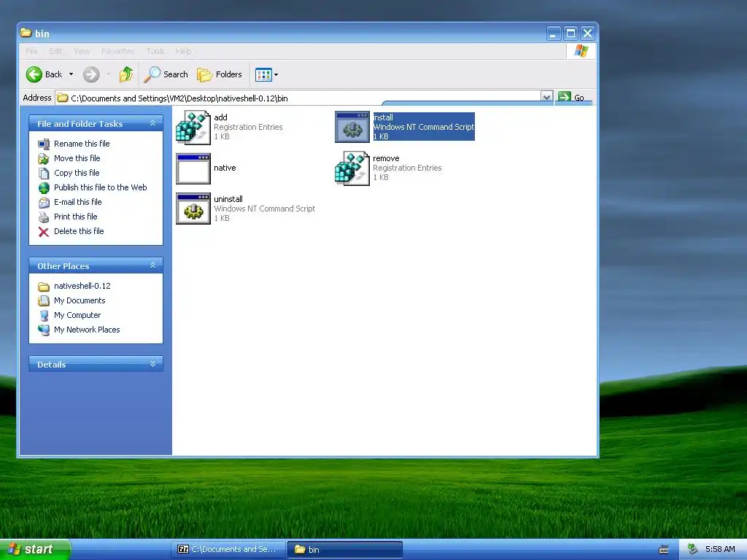Viewport: 747px width, 560px height.
Task: Click Move this file link
Action: (77, 158)
